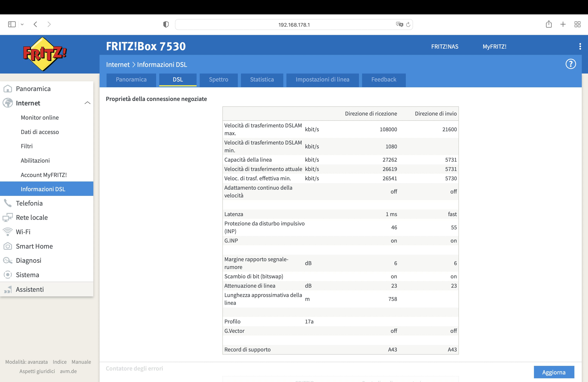Image resolution: width=588 pixels, height=382 pixels.
Task: Open the translate icon in the address bar
Action: (399, 25)
